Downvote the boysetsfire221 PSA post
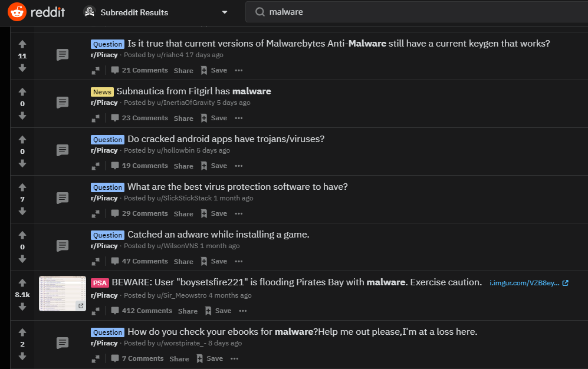 pos(22,307)
